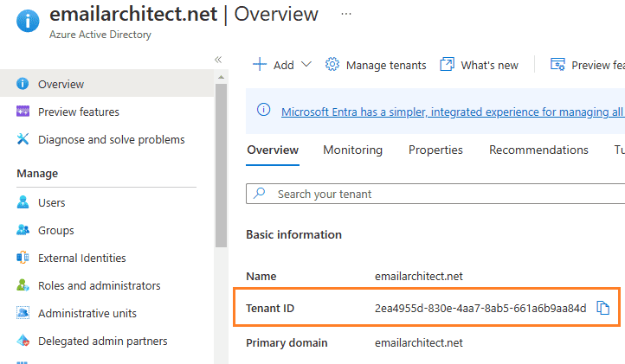Click the search magnifier icon
The image size is (625, 364).
(260, 193)
